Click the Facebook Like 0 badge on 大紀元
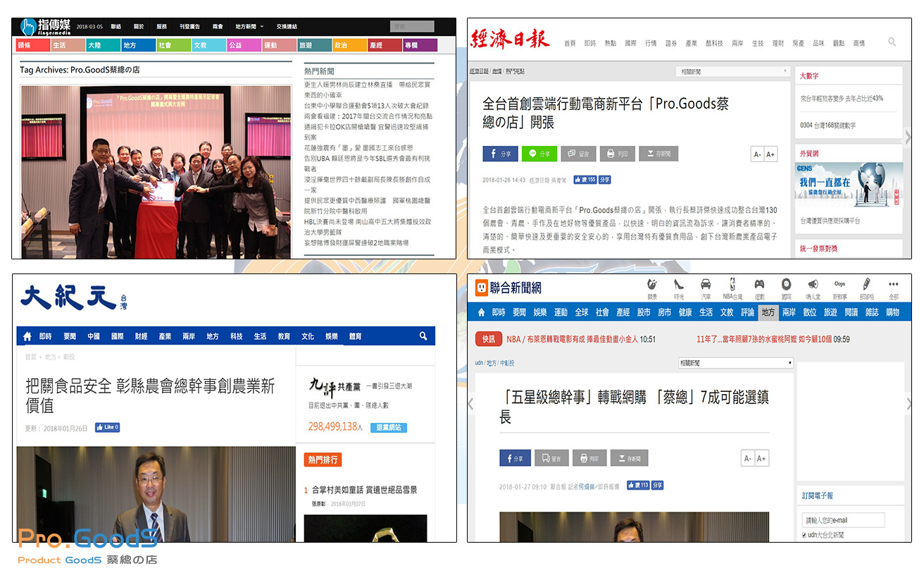Viewport: 924px width, 573px height. [x=107, y=427]
